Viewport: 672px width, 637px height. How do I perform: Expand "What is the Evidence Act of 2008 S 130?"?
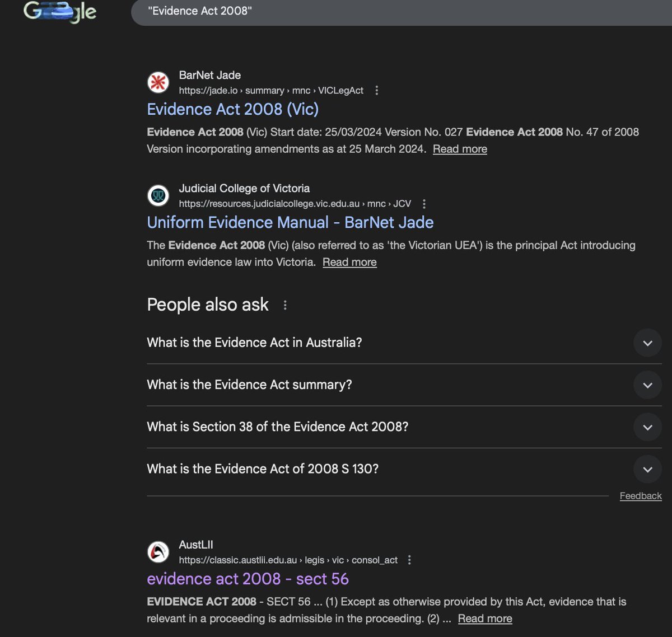coord(404,469)
